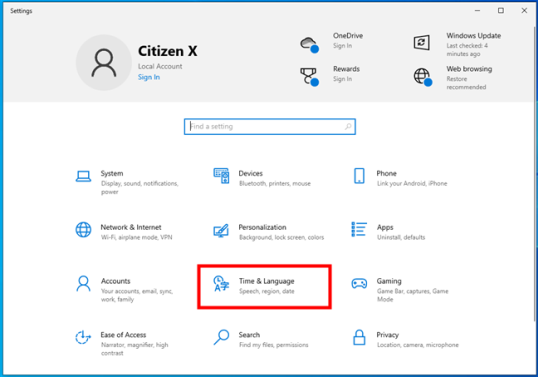Open the Apps list icon
The height and width of the screenshot is (377, 538).
359,229
